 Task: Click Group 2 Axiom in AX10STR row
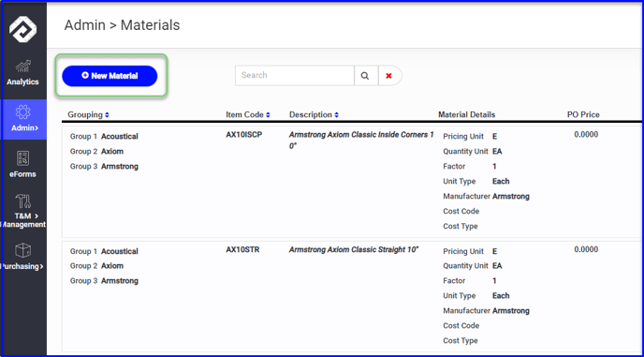click(96, 266)
